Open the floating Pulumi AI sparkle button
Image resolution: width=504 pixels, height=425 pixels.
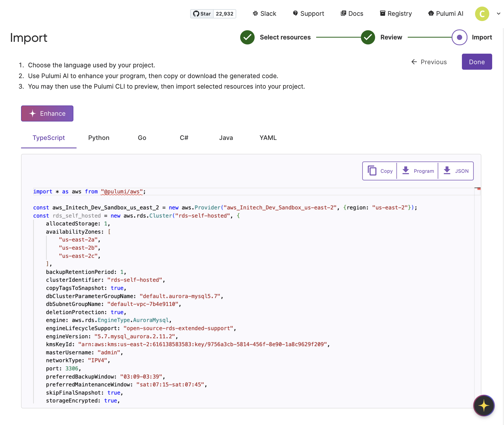[484, 406]
